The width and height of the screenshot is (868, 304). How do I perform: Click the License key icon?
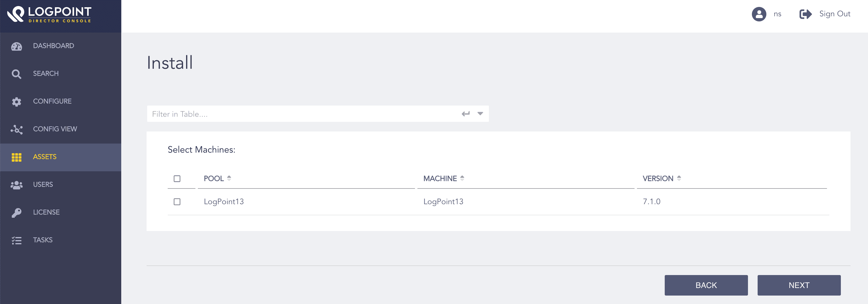tap(17, 212)
